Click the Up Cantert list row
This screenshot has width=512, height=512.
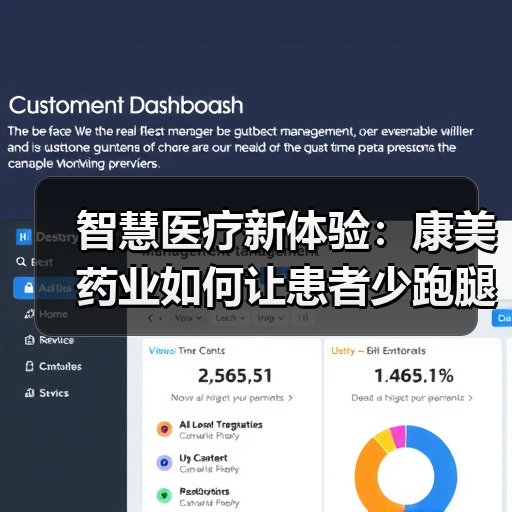coord(198,463)
